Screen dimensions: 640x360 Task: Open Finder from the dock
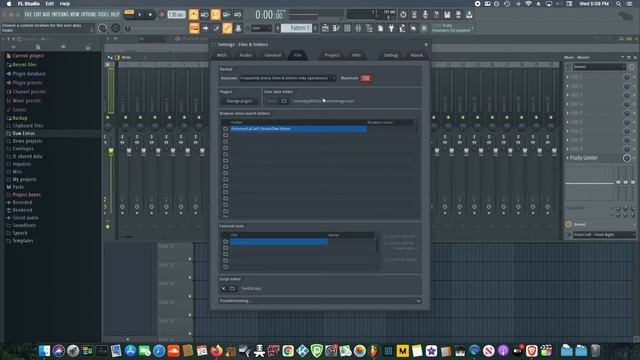click(x=44, y=350)
